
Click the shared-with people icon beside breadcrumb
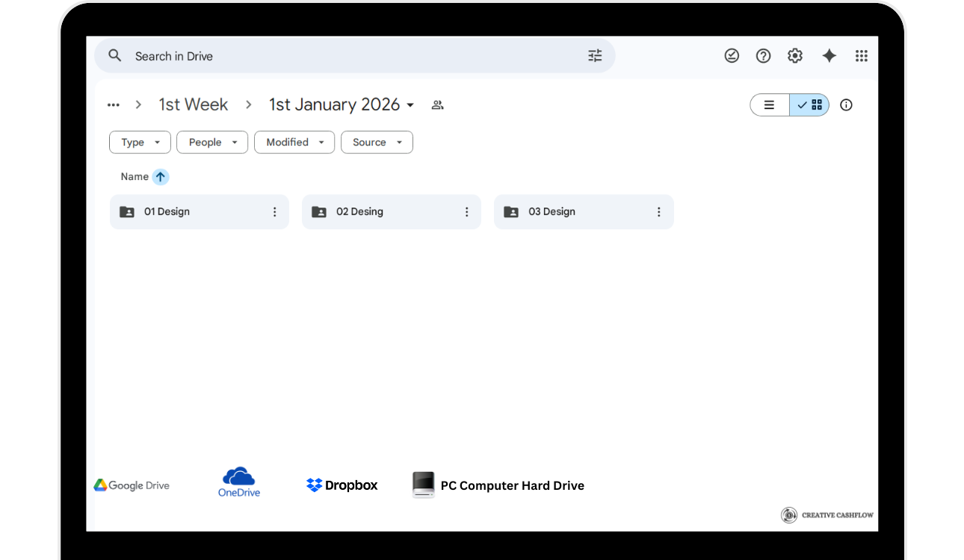437,105
